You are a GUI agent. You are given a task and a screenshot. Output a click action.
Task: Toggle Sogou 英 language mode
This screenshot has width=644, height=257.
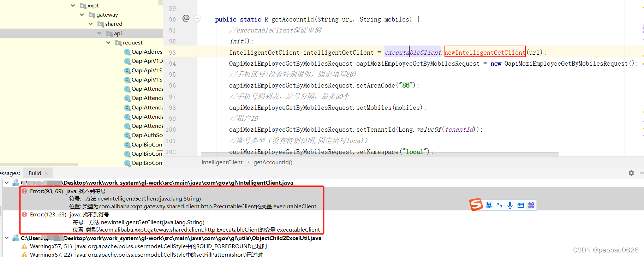pos(489,205)
